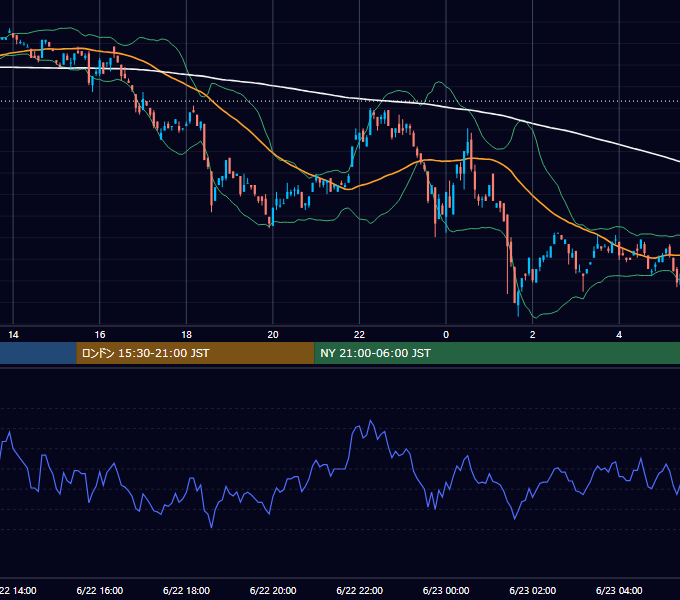Select the NY 21:00-06:00 JST session bar

pyautogui.click(x=497, y=353)
